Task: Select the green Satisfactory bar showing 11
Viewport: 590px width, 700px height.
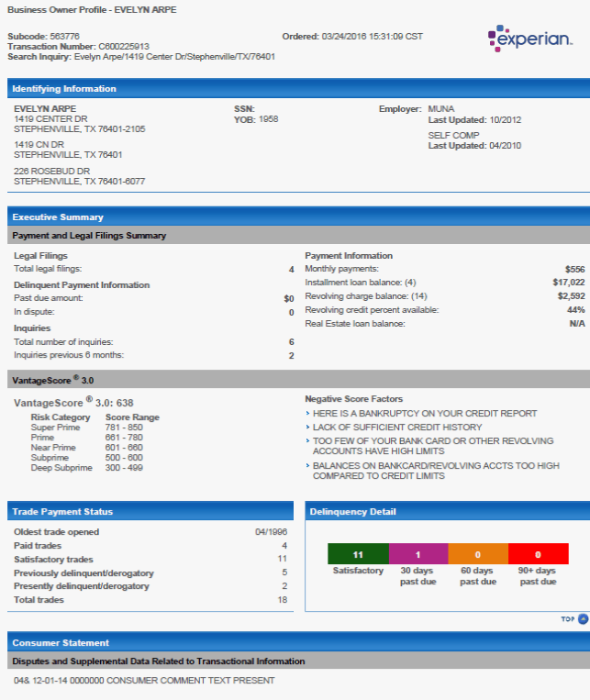Action: coord(358,554)
